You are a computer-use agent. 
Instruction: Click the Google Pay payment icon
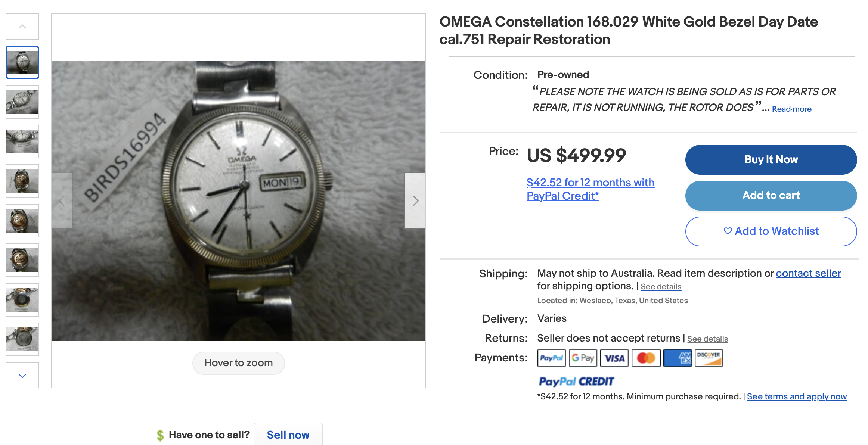coord(583,358)
